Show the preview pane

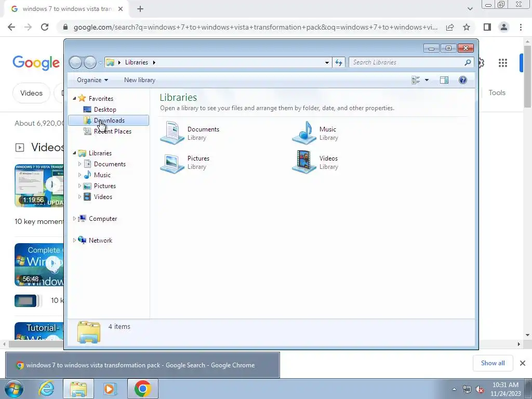point(444,80)
